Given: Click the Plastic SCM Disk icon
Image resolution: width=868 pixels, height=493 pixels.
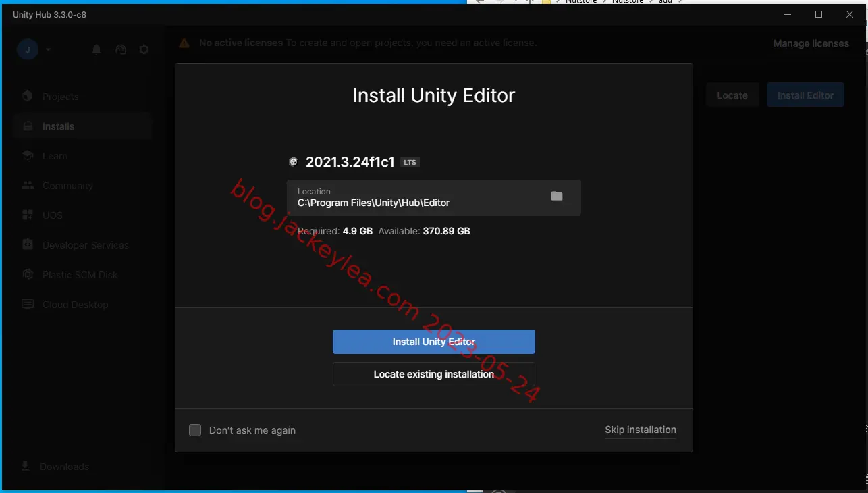Looking at the screenshot, I should click(x=28, y=274).
